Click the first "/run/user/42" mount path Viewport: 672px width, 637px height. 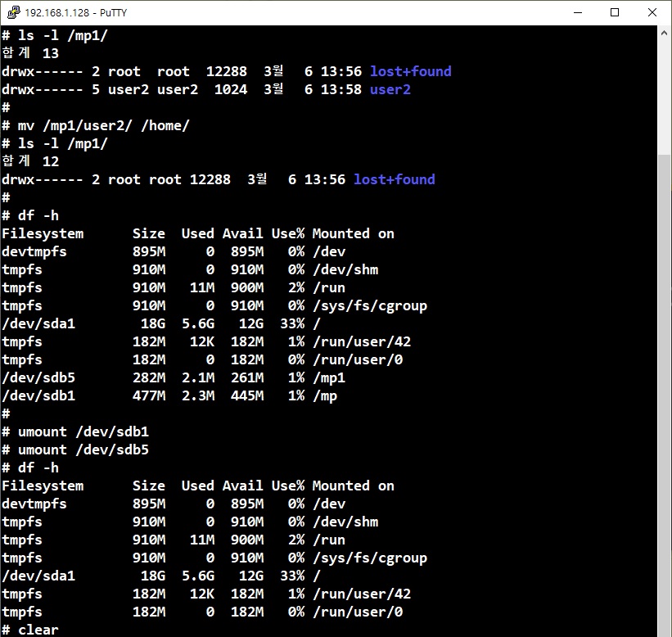[362, 341]
